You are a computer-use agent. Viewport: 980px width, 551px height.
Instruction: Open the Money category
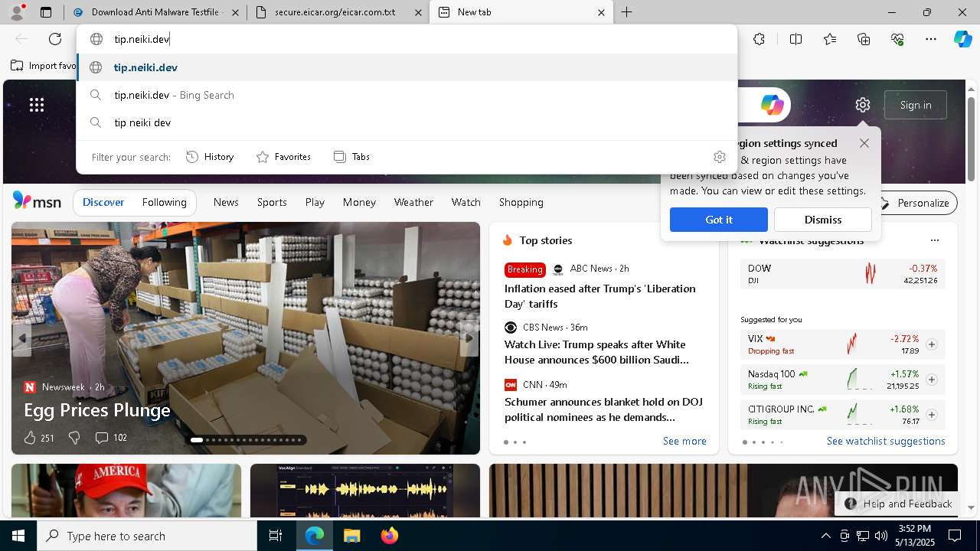[359, 202]
